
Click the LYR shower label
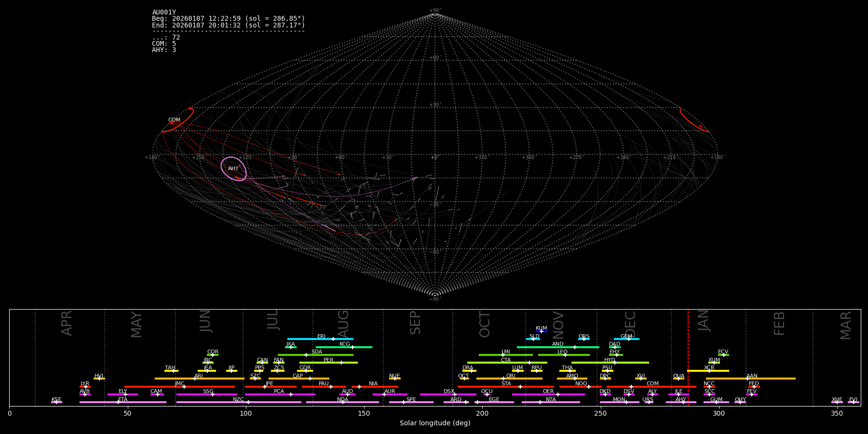pos(85,384)
